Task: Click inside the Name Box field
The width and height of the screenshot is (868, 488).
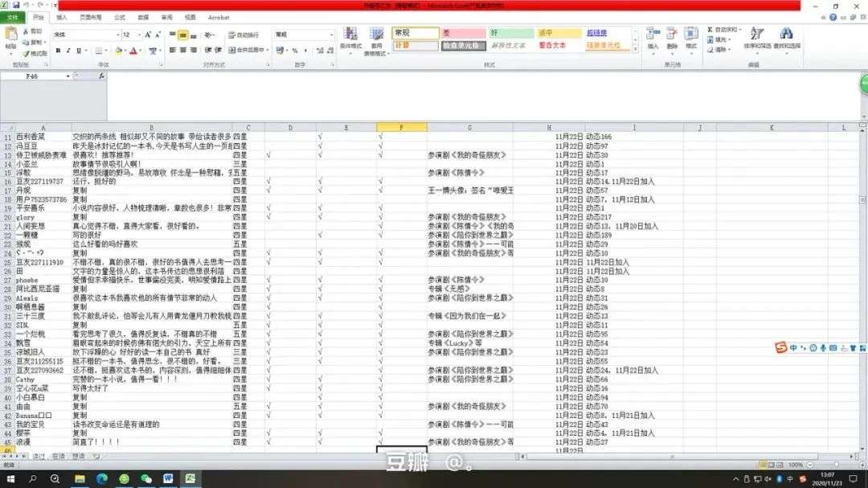Action: (x=32, y=76)
